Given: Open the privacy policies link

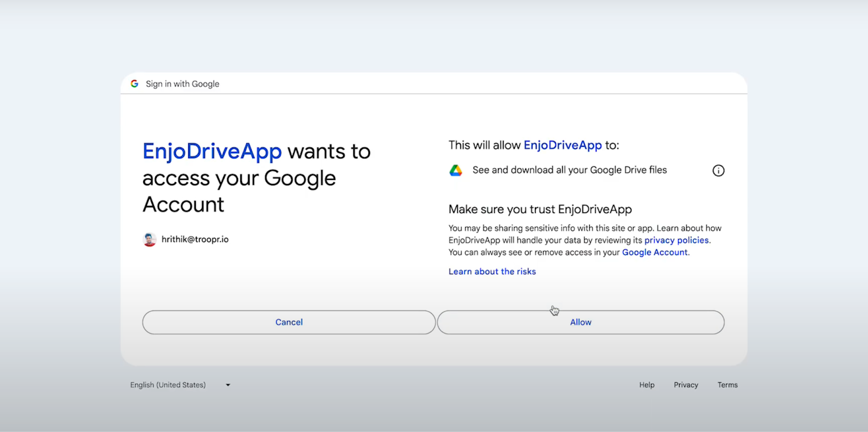Looking at the screenshot, I should click(x=676, y=240).
